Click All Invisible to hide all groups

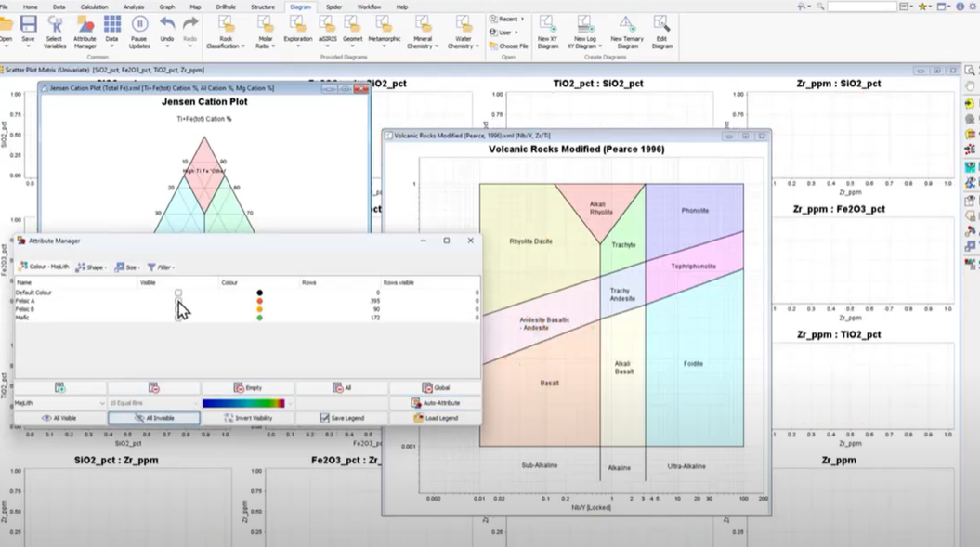pos(154,418)
